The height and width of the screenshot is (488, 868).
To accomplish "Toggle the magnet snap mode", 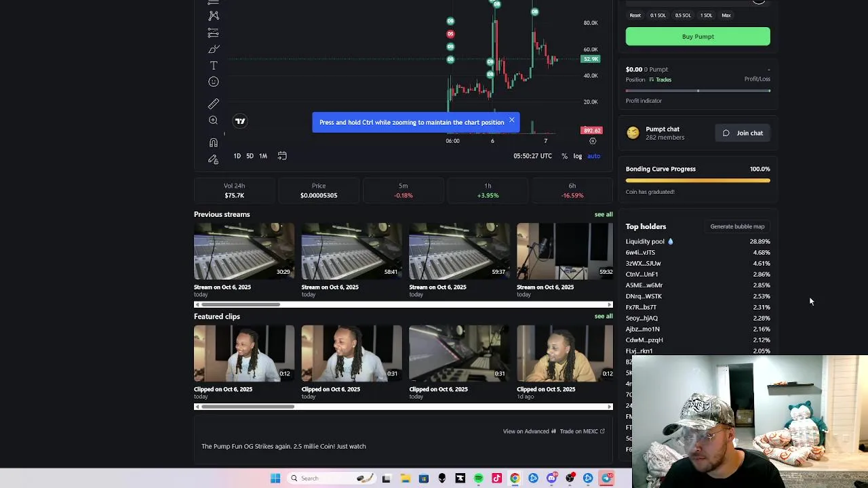I will click(214, 142).
